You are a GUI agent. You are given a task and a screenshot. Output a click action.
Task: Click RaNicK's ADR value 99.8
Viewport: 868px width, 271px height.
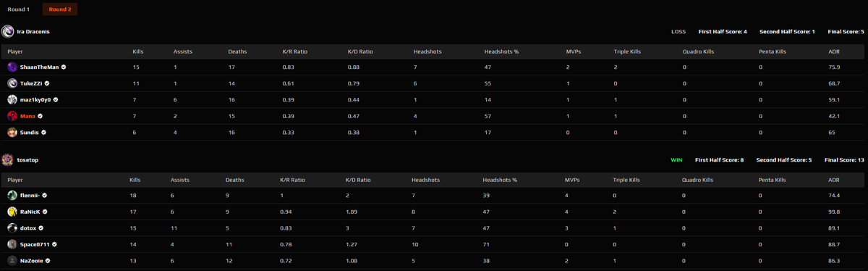pos(834,212)
